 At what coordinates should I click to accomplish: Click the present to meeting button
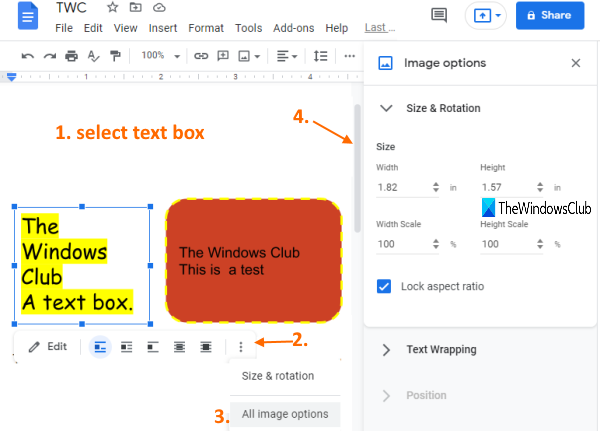482,16
